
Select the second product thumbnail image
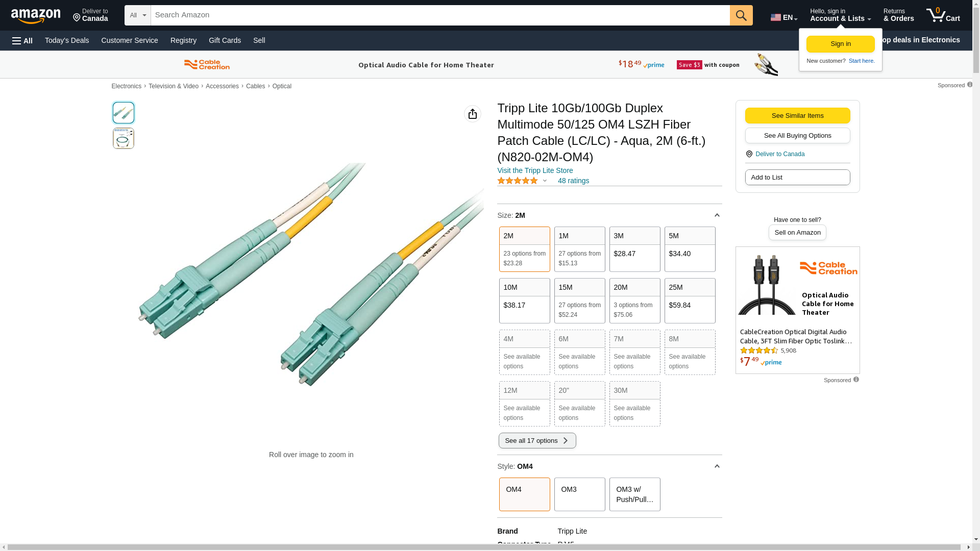(x=124, y=138)
